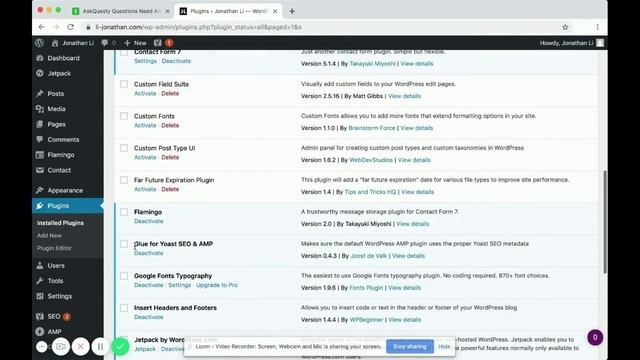Check the Google Fonts Typography checkbox

click(124, 276)
